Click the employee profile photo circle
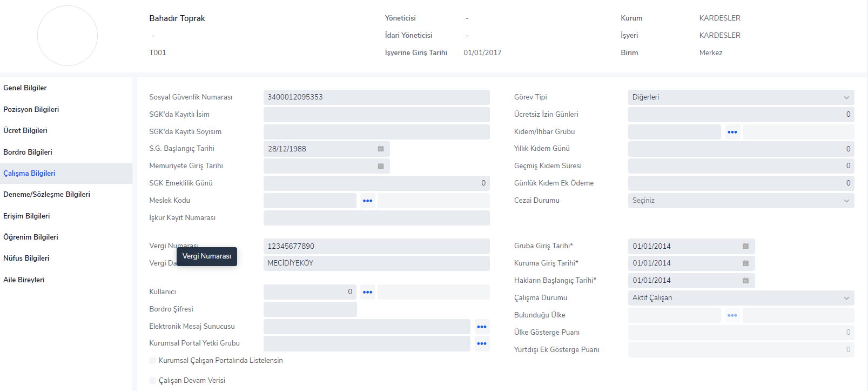Image resolution: width=868 pixels, height=391 pixels. (68, 36)
